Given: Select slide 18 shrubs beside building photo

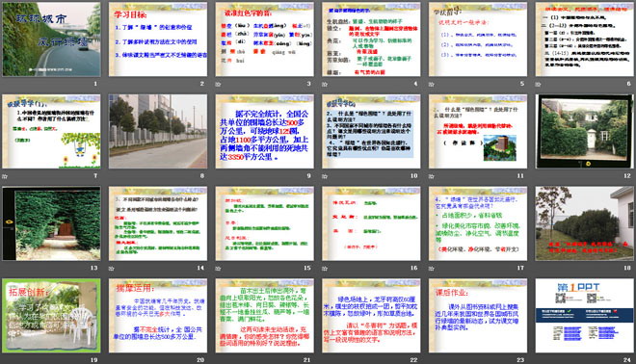Looking at the screenshot, I should pyautogui.click(x=585, y=223).
